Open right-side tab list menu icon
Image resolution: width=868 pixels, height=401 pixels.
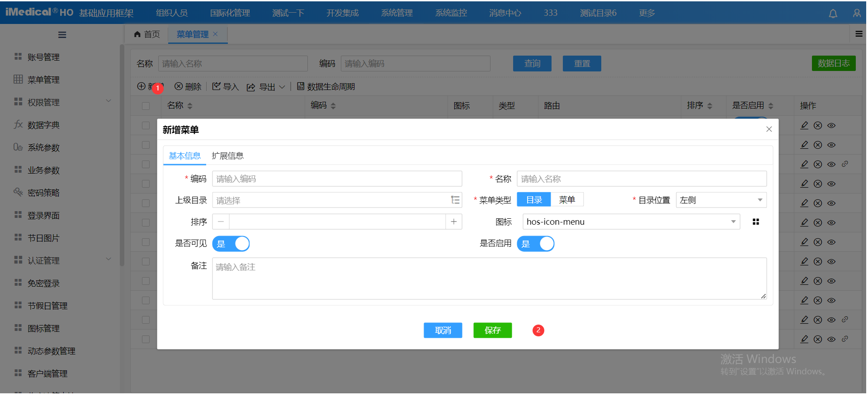(859, 34)
